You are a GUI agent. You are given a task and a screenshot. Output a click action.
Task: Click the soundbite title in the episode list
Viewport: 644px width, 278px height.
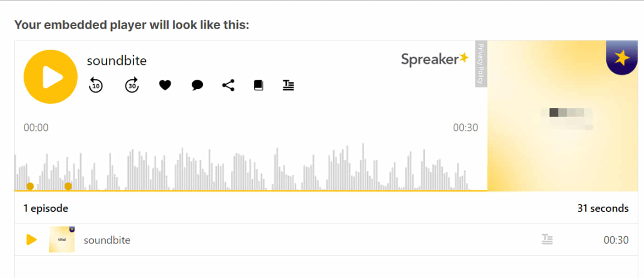coord(107,239)
